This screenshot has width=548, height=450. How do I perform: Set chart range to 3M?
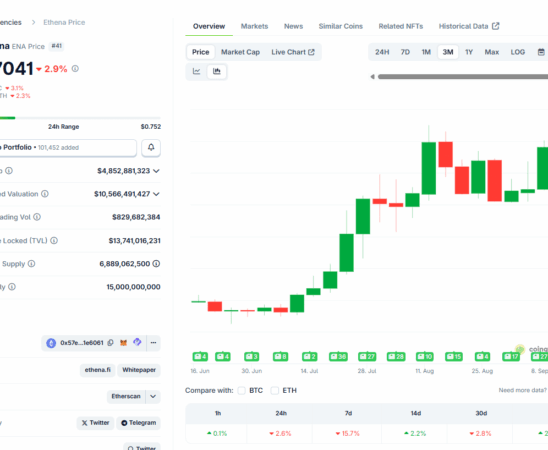pyautogui.click(x=448, y=52)
